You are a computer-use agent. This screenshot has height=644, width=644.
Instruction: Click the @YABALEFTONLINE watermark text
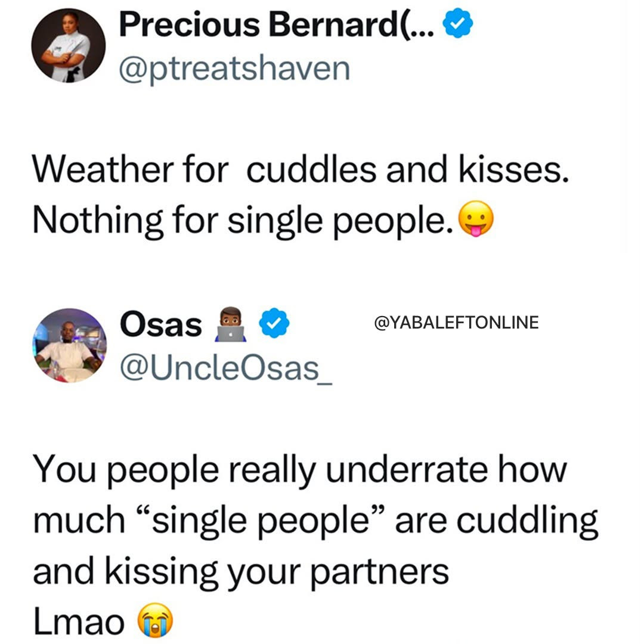(456, 323)
